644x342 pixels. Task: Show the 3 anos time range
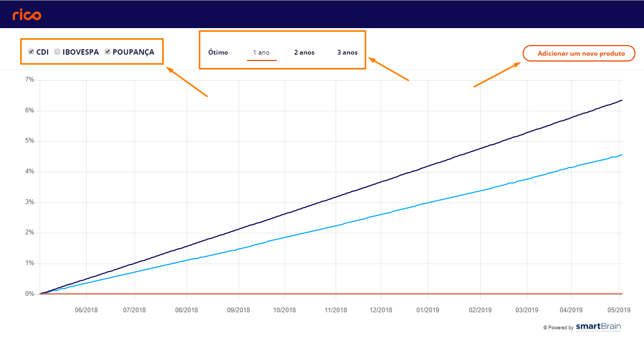click(347, 52)
